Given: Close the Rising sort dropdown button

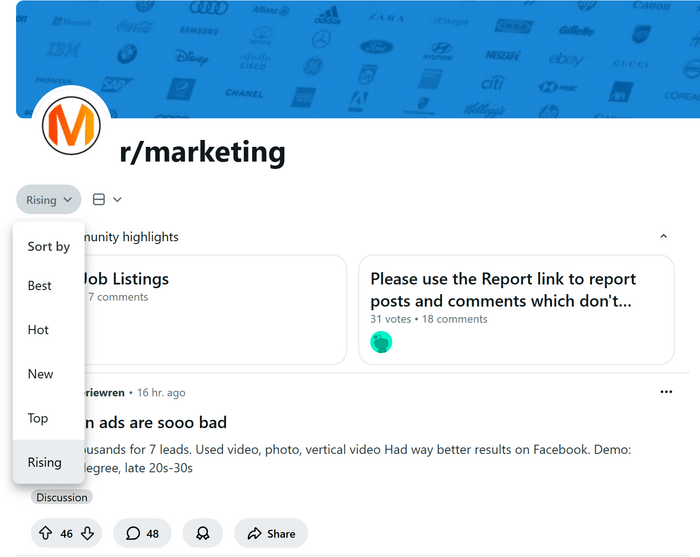Looking at the screenshot, I should coord(48,200).
